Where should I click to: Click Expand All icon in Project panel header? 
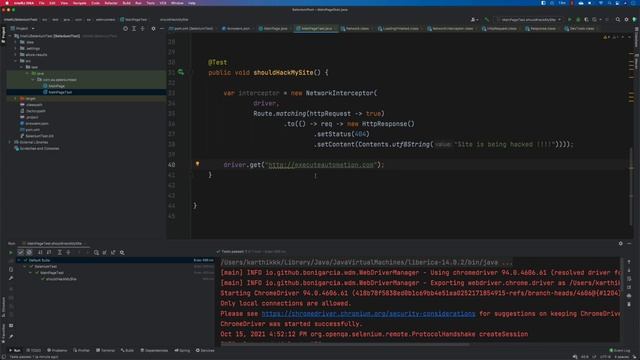click(x=134, y=29)
